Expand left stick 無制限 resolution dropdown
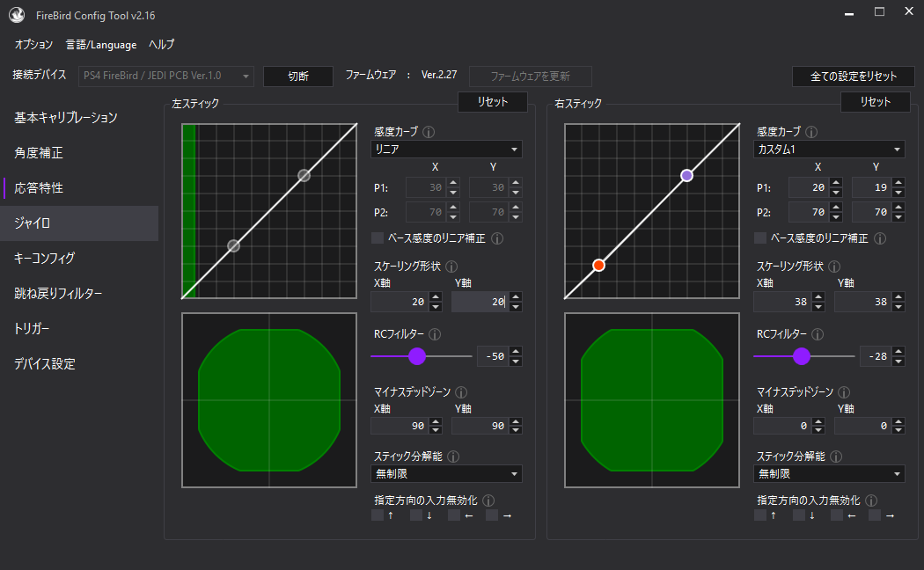924x570 pixels. (446, 474)
